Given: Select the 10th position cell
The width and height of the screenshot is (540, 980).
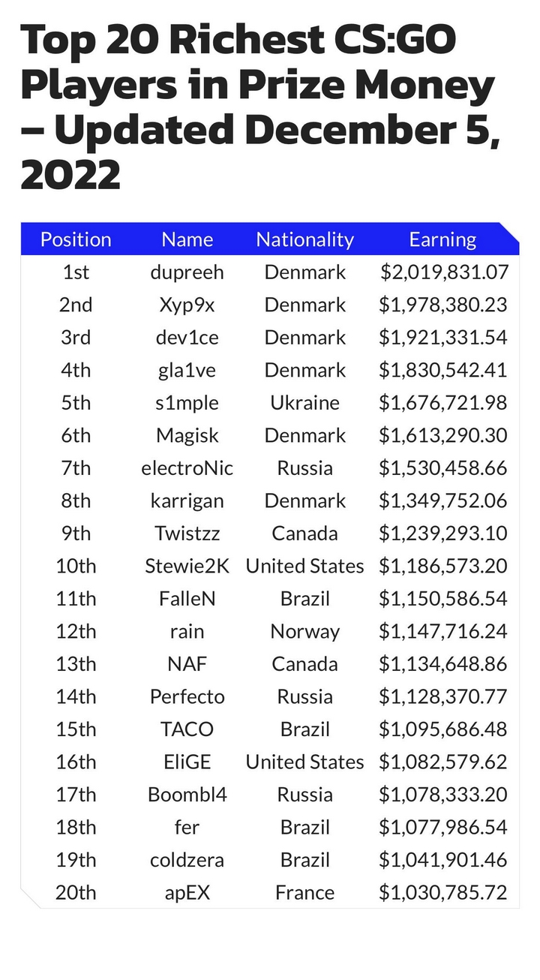Looking at the screenshot, I should point(76,566).
